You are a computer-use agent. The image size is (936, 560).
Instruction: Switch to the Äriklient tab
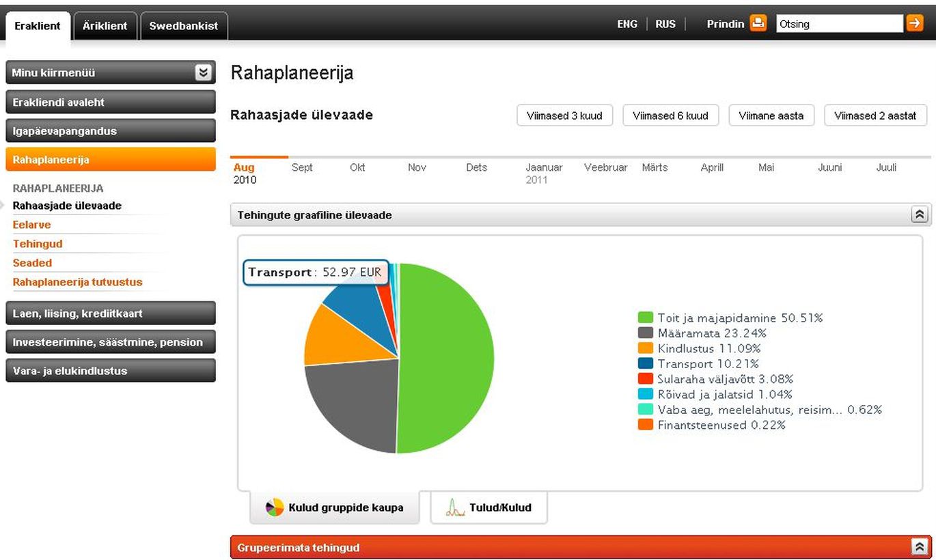coord(105,26)
